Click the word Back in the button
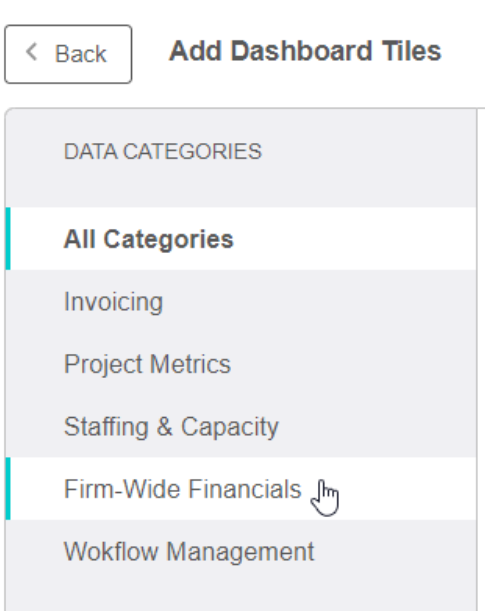 [x=81, y=54]
